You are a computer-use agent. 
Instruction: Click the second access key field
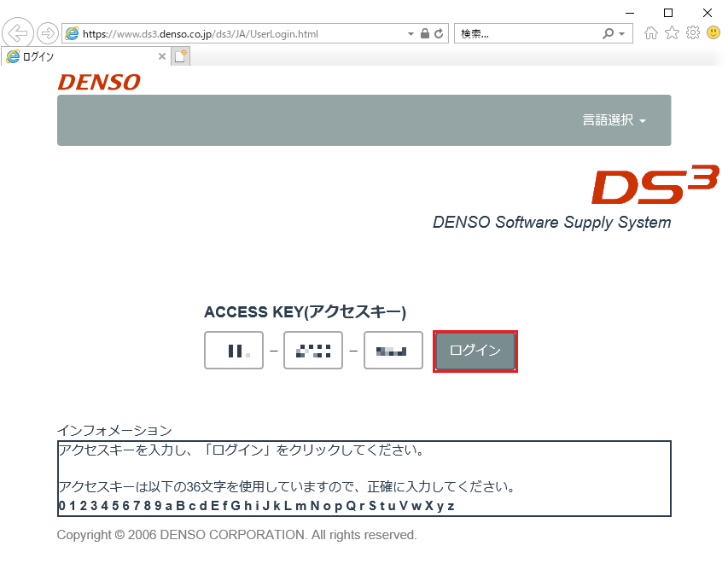(x=313, y=351)
